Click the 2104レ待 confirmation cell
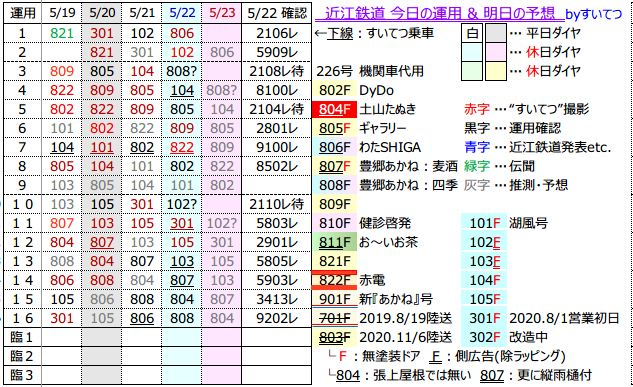The image size is (633, 387). [277, 109]
